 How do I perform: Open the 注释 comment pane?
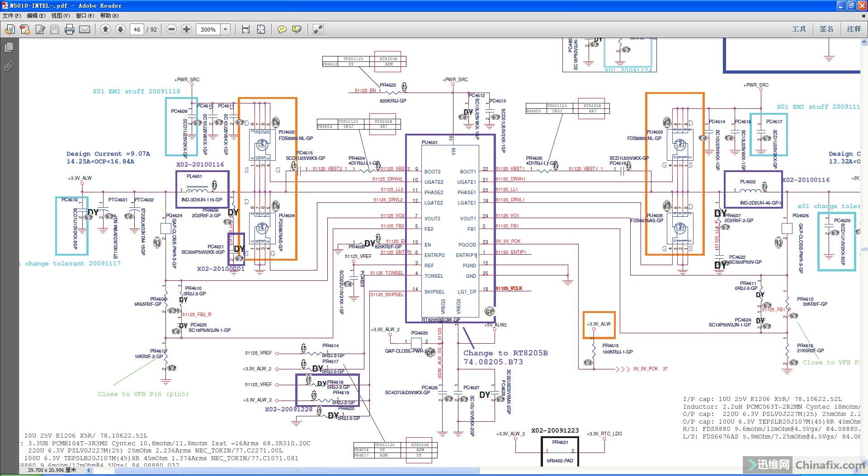click(x=854, y=29)
